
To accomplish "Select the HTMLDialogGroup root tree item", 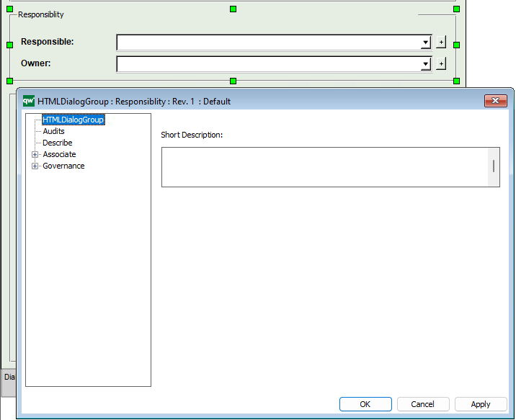I will point(74,120).
